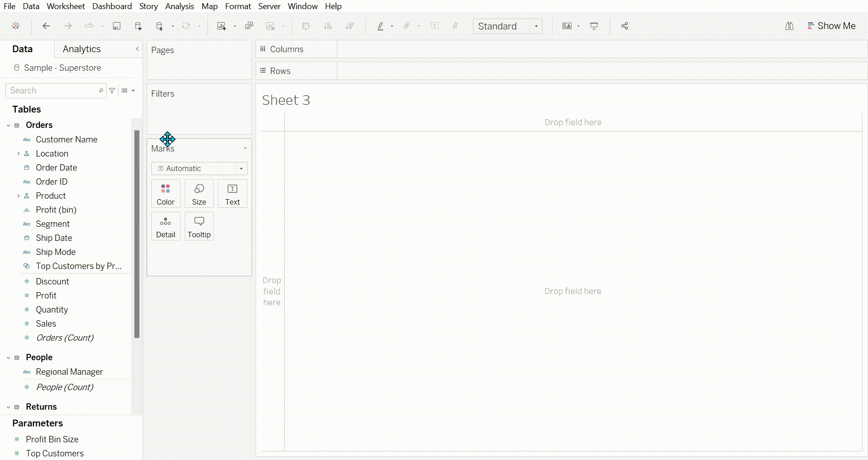
Task: Click the Tooltip button on Marks card
Action: pyautogui.click(x=199, y=226)
